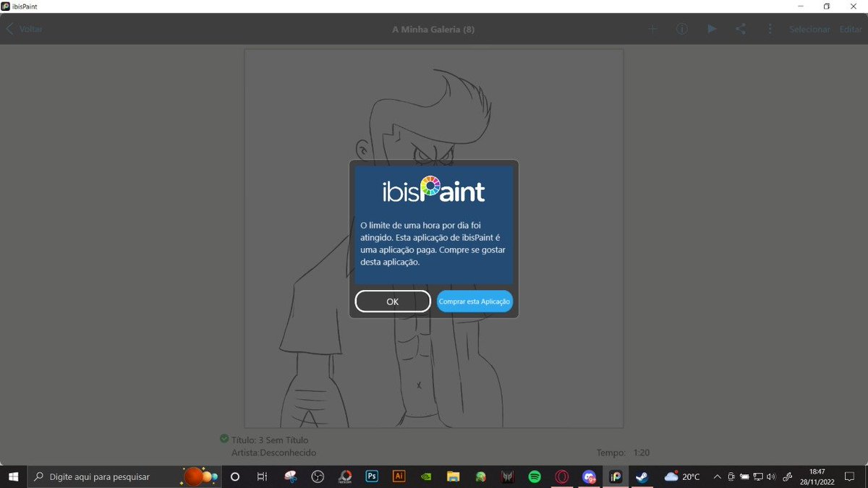Viewport: 868px width, 488px height.
Task: Open the vertical three-dots menu
Action: tap(770, 29)
